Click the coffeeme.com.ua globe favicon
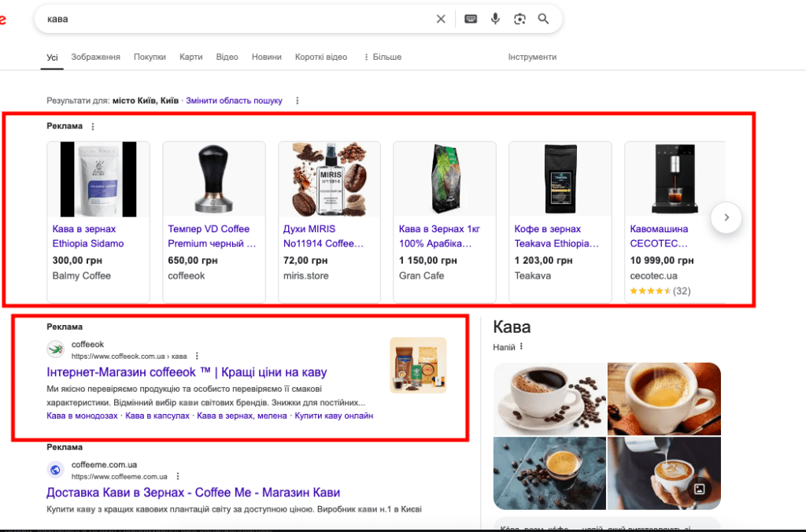The image size is (806, 532). click(56, 470)
